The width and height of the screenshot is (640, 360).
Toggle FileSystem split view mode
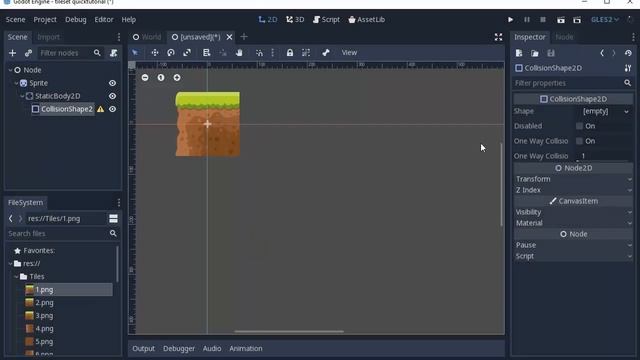(x=113, y=218)
